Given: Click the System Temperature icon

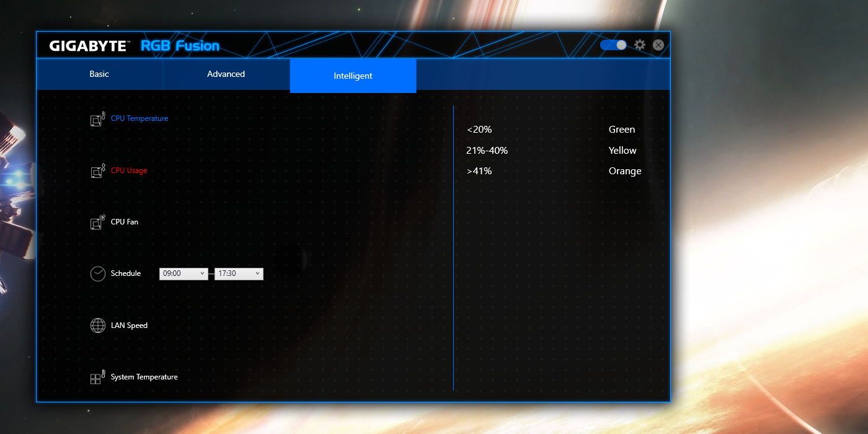Looking at the screenshot, I should (98, 377).
